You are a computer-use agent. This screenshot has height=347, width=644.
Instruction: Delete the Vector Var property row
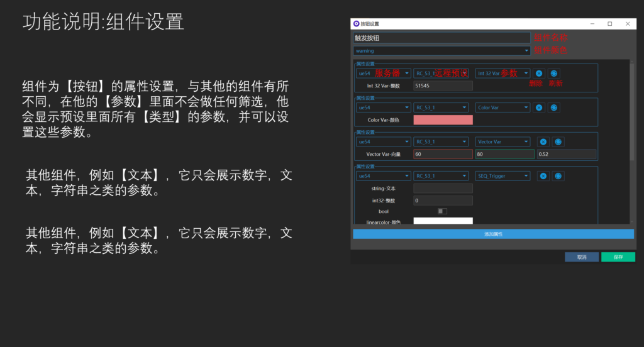point(543,141)
